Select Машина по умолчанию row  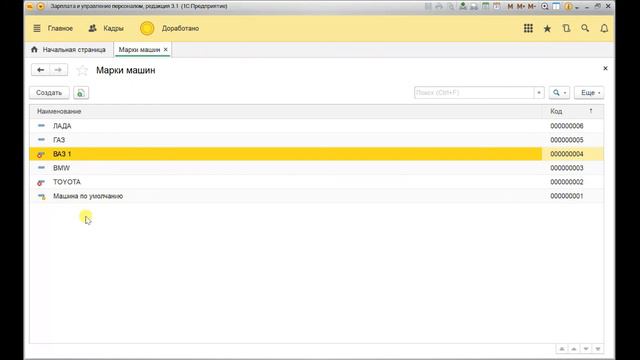point(316,196)
